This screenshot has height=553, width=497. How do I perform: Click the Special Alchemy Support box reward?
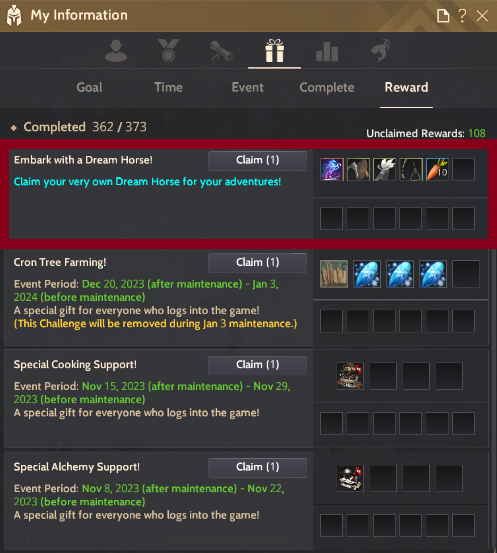(350, 478)
